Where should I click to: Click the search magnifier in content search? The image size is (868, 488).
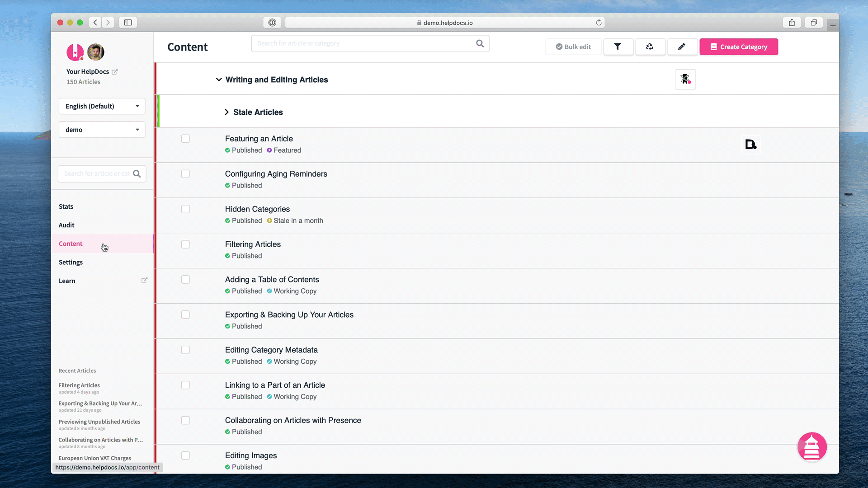pos(480,43)
